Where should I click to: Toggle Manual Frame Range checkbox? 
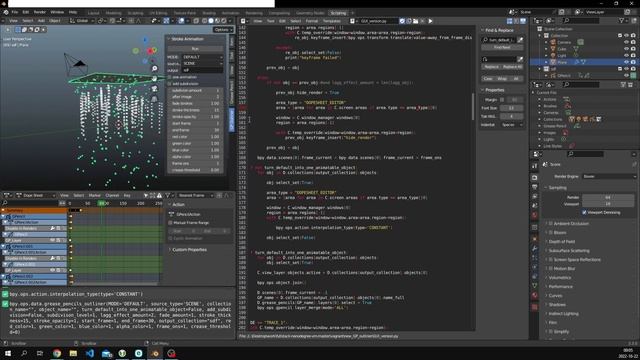170,223
